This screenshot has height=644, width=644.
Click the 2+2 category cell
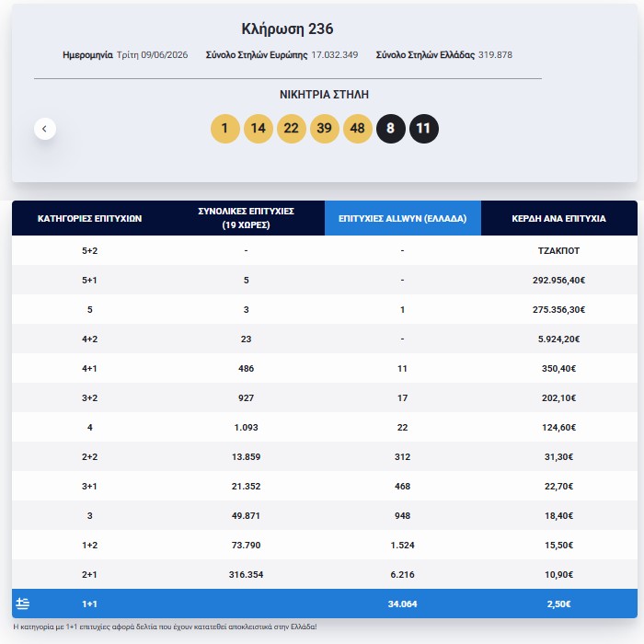pyautogui.click(x=89, y=456)
